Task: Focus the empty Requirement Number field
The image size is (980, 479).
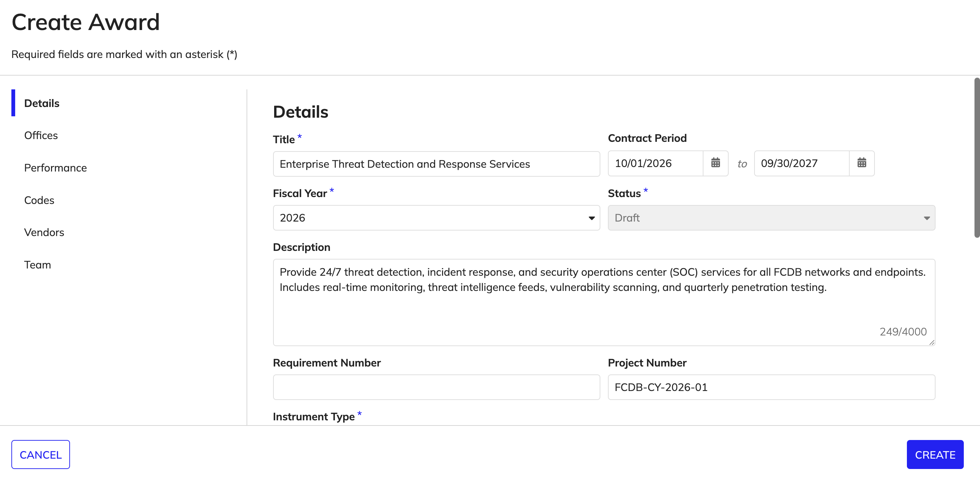Action: coord(436,387)
